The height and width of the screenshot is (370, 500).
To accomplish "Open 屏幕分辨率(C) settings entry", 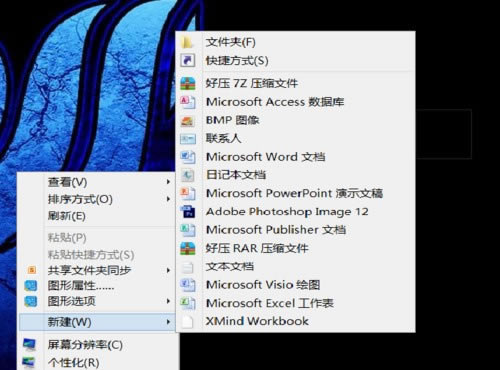I will point(97,345).
